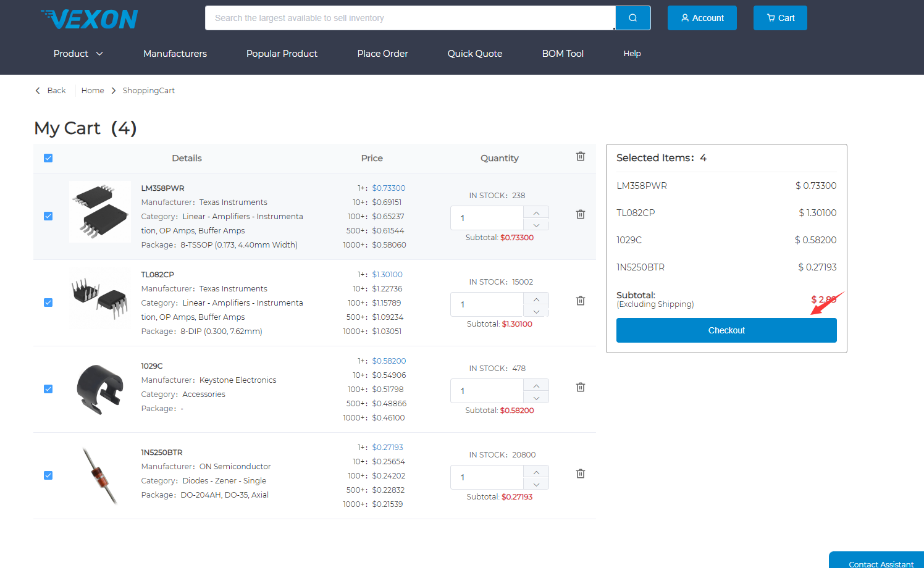Delete all items with the header trash icon

[581, 156]
